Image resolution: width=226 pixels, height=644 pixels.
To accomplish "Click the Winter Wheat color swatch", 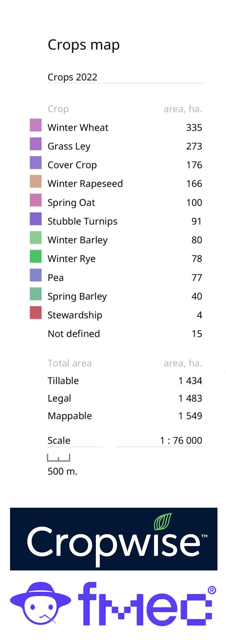I will [x=36, y=125].
